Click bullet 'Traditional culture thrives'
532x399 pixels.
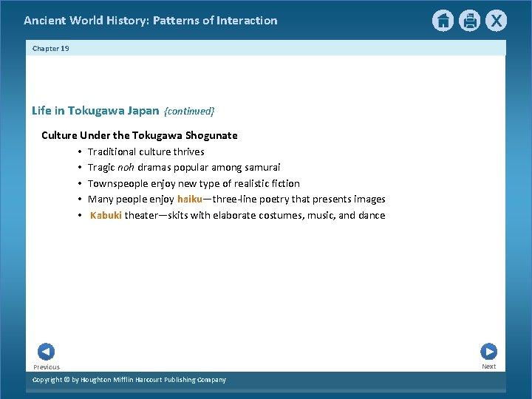click(146, 151)
